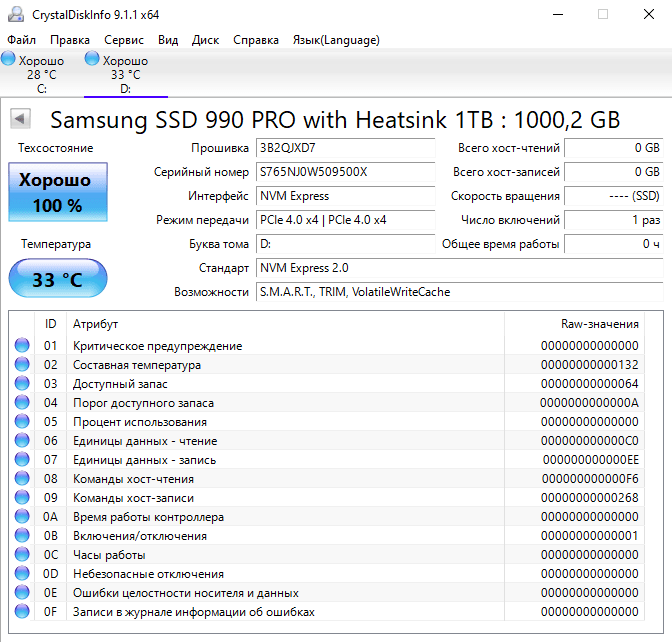This screenshot has width=672, height=642.
Task: Select the blue status orb for drive C:
Action: click(x=8, y=59)
